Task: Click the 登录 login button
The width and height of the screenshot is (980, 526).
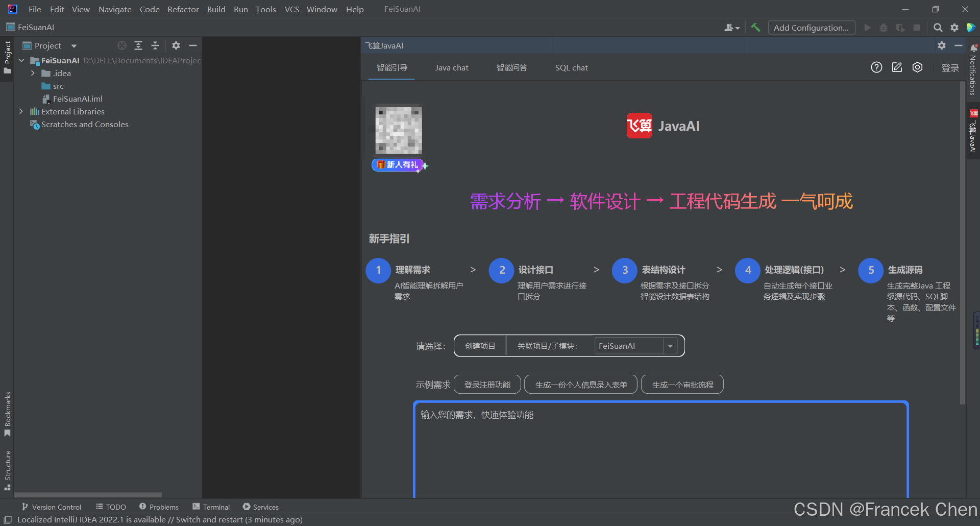Action: tap(950, 67)
